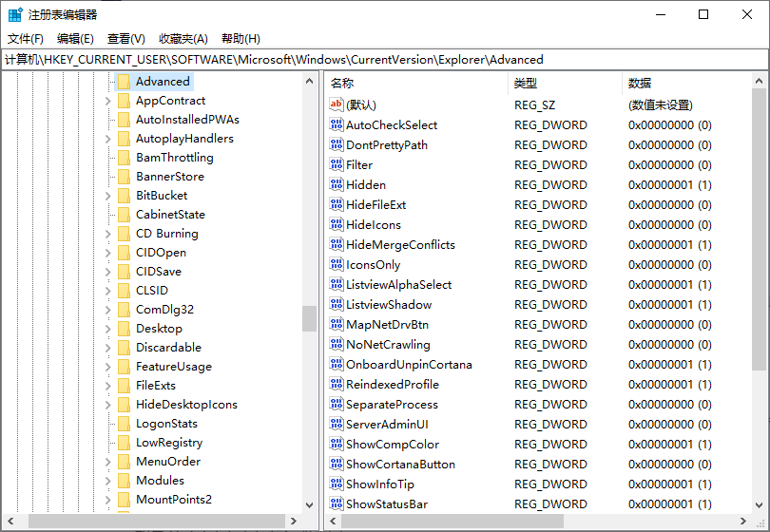
Task: Click the DWORD icon beside HideFileExt
Action: pos(336,204)
